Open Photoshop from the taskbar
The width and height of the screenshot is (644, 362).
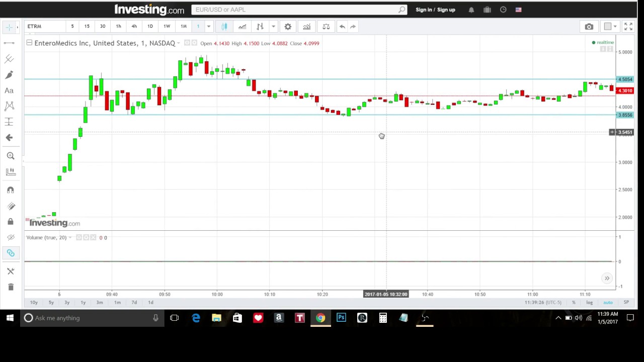(341, 318)
